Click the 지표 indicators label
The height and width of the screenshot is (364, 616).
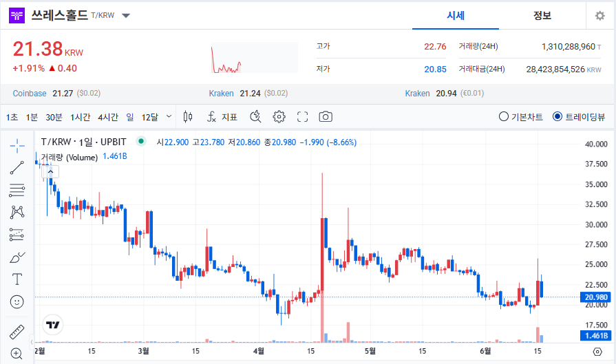click(x=229, y=117)
